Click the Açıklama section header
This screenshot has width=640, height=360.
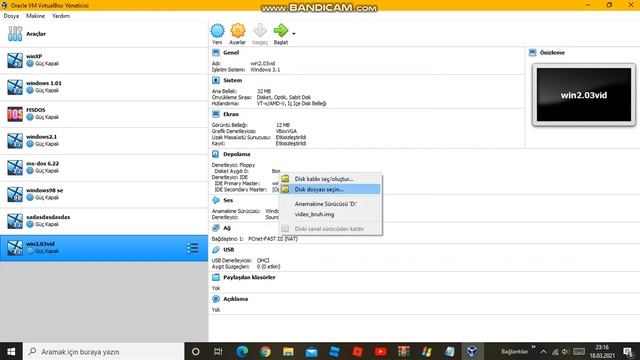[236, 299]
